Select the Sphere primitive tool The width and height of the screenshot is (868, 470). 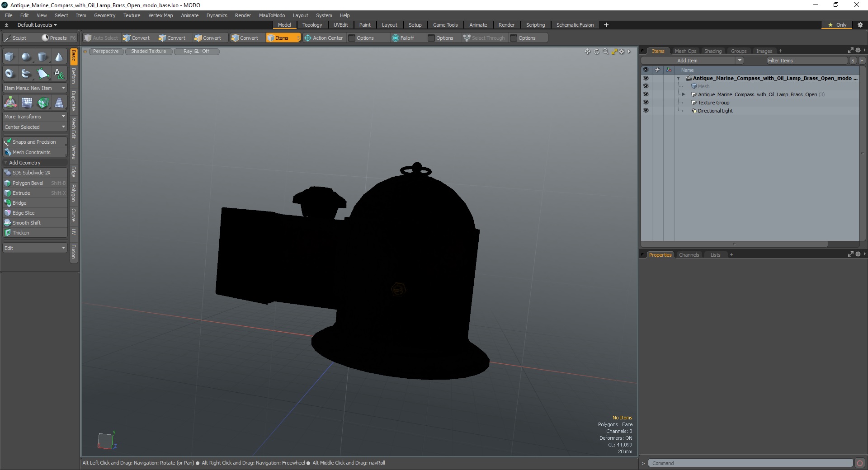(x=26, y=57)
